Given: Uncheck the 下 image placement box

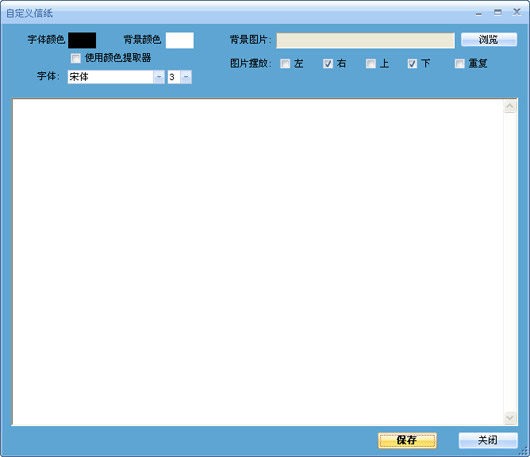Looking at the screenshot, I should coord(412,64).
